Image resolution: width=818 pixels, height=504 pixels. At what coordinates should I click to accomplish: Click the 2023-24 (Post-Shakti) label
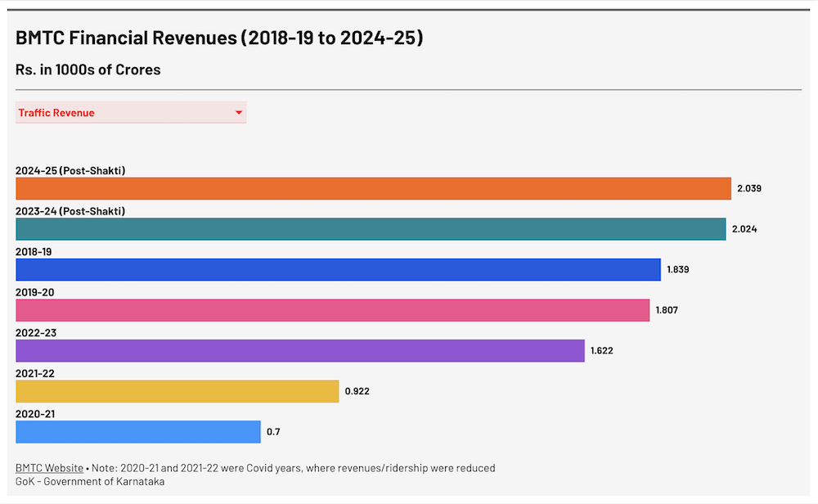pos(70,211)
